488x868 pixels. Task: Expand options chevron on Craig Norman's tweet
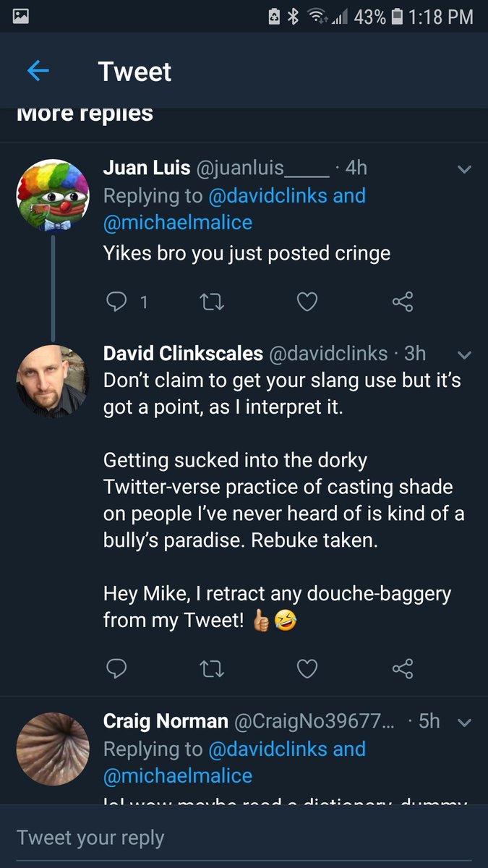(464, 723)
